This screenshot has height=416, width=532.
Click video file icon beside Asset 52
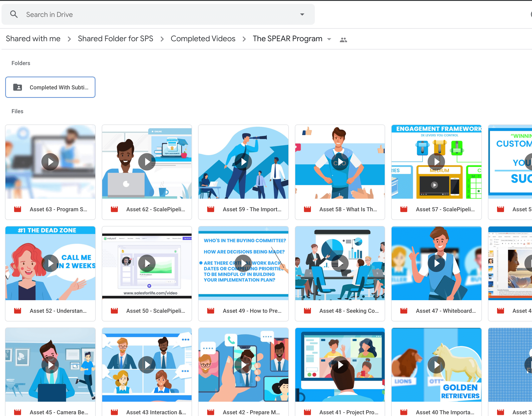click(x=18, y=311)
